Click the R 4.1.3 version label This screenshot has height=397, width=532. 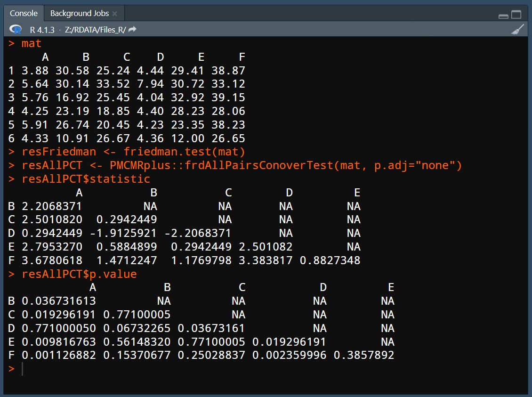[x=42, y=30]
